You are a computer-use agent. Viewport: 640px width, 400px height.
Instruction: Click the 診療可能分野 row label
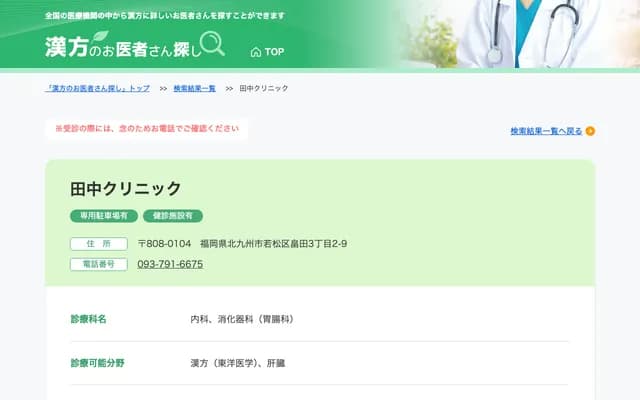click(98, 363)
